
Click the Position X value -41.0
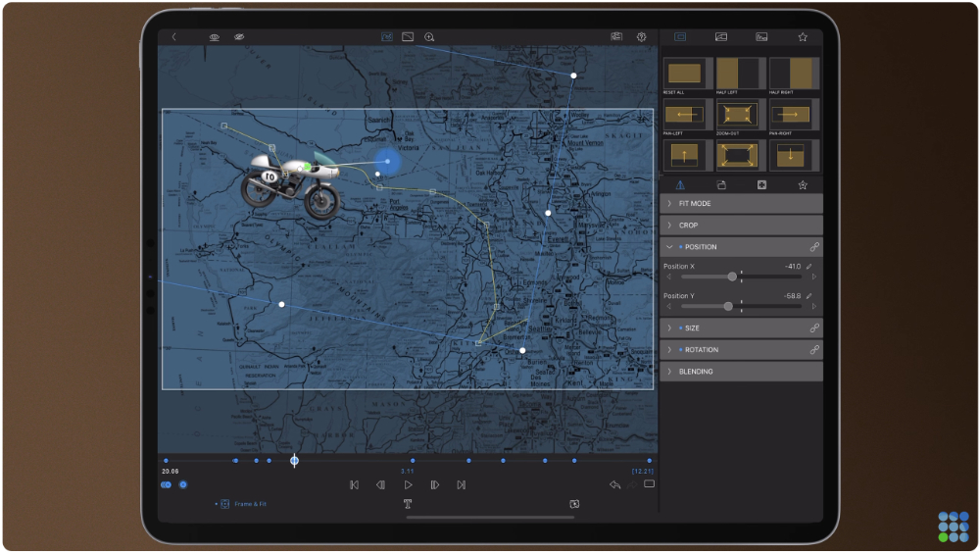793,267
